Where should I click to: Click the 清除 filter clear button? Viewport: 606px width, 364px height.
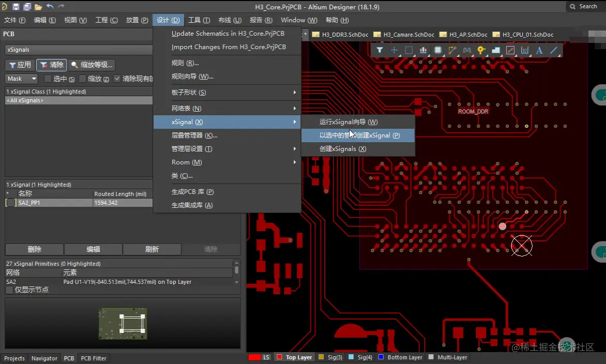[x=52, y=65]
